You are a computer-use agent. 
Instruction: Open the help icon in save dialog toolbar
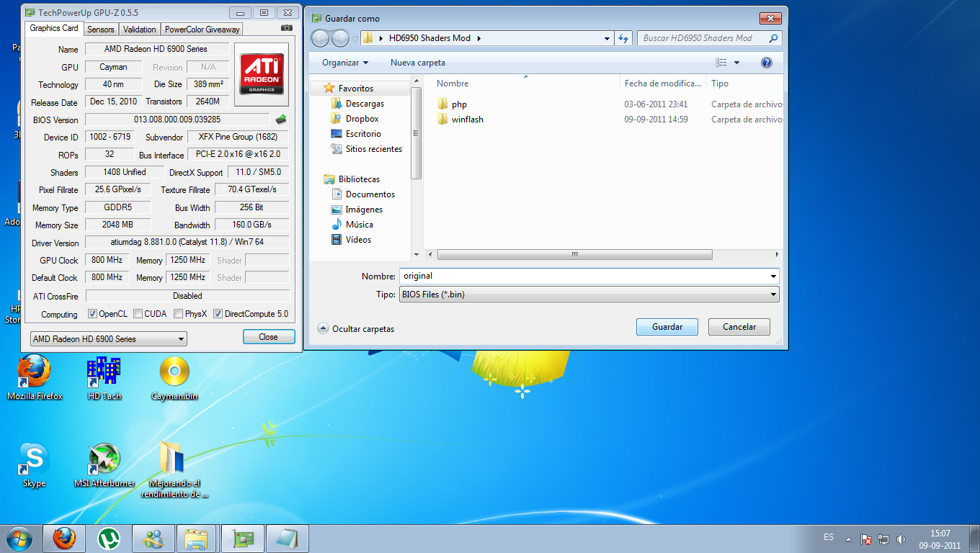(x=767, y=63)
